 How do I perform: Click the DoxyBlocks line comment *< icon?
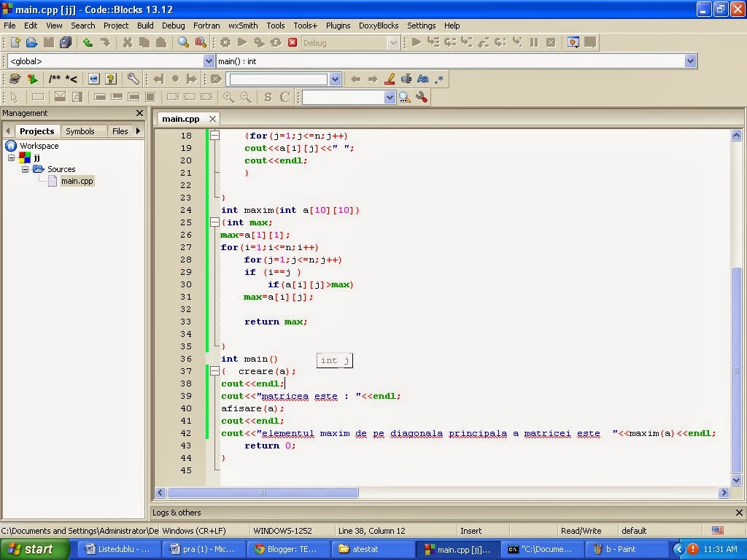(x=71, y=79)
